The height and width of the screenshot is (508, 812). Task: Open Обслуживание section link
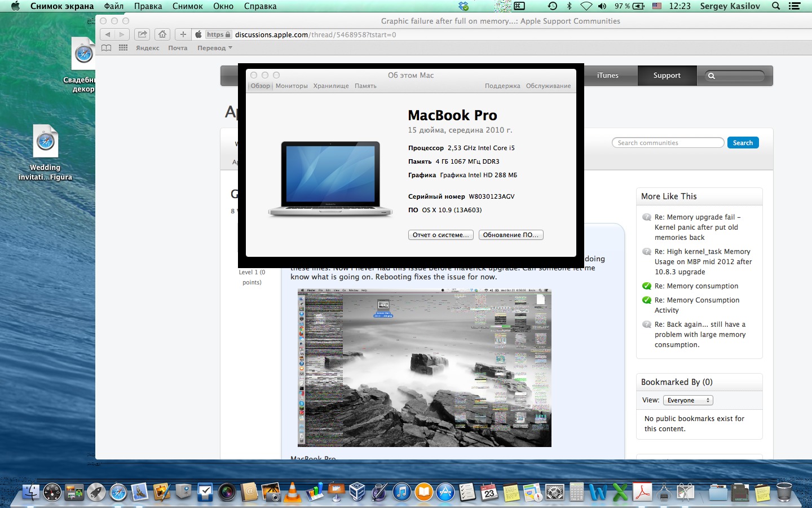pos(548,86)
